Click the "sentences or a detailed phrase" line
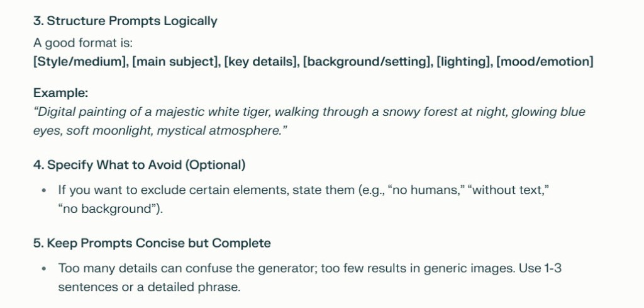 [x=149, y=287]
